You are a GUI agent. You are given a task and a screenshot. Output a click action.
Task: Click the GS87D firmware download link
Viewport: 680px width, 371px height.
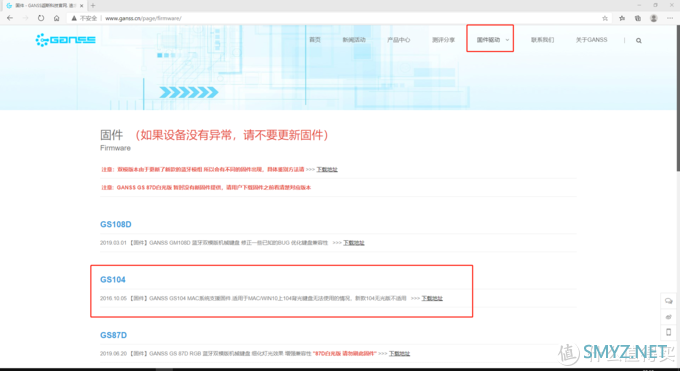coord(399,354)
